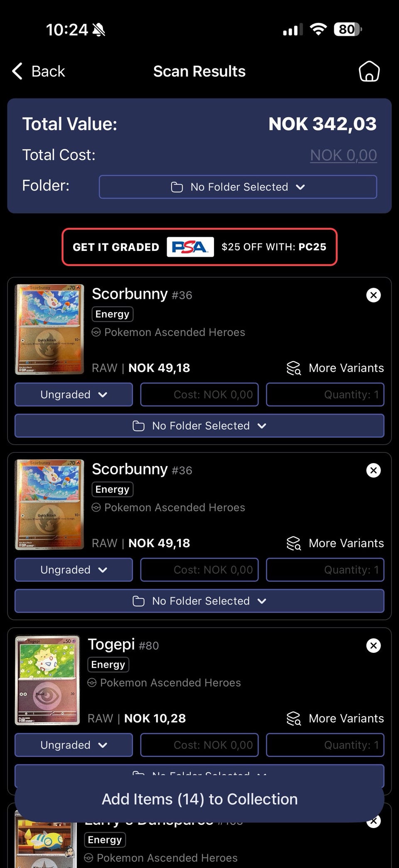399x868 pixels.
Task: Remove first Scorbunny card with X icon
Action: [x=373, y=295]
